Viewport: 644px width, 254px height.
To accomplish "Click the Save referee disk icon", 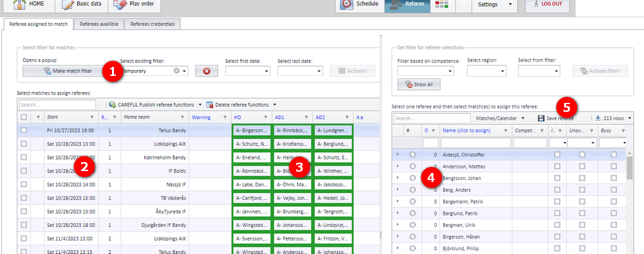I will [541, 118].
